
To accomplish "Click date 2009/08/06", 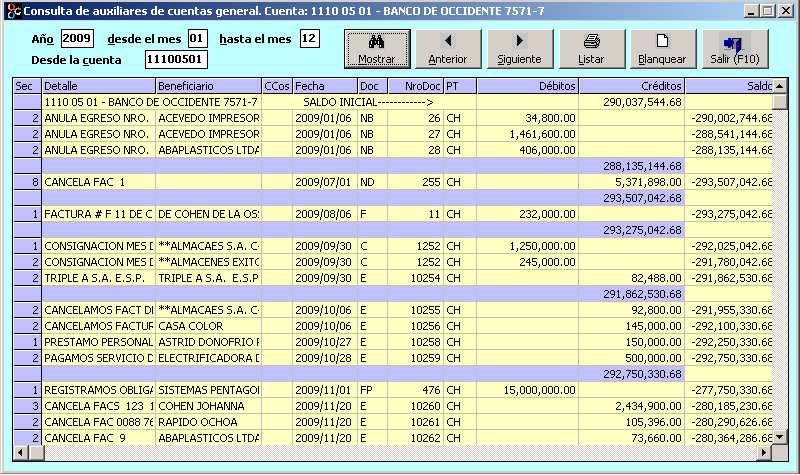I will point(323,214).
